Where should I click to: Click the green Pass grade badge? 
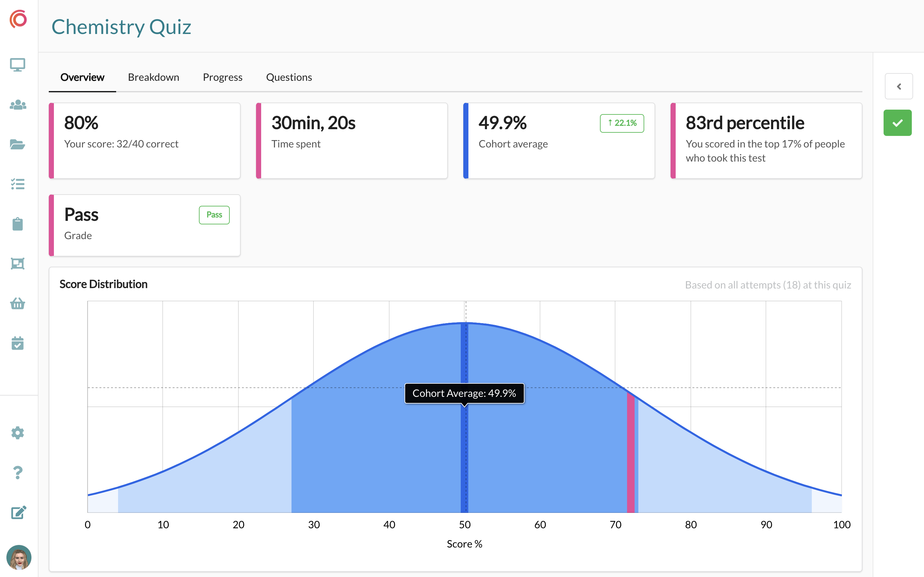coord(214,215)
